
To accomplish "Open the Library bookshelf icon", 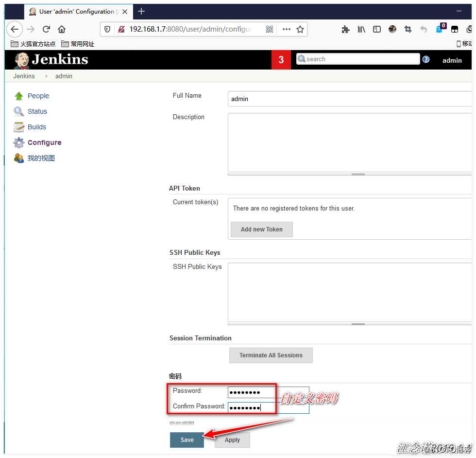I will [x=361, y=29].
